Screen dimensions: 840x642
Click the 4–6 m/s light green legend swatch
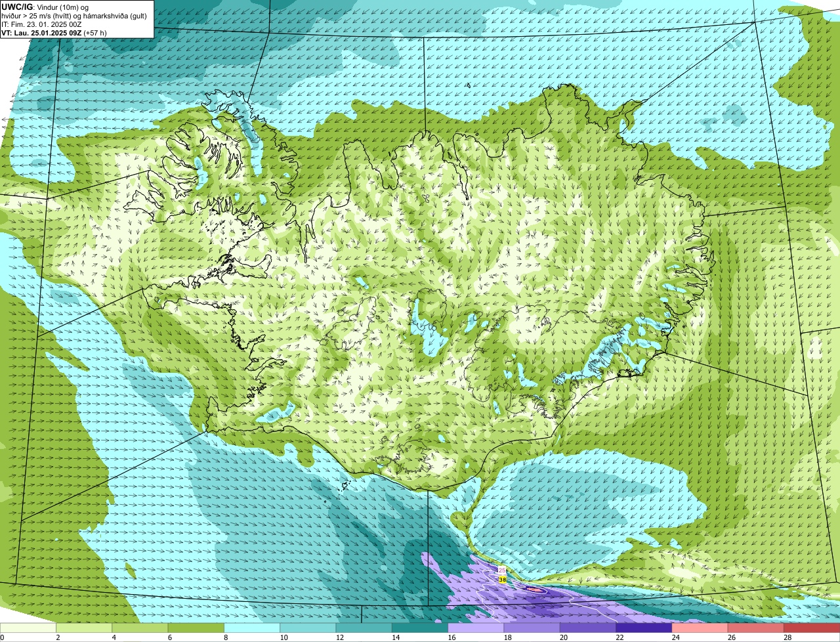click(x=140, y=628)
